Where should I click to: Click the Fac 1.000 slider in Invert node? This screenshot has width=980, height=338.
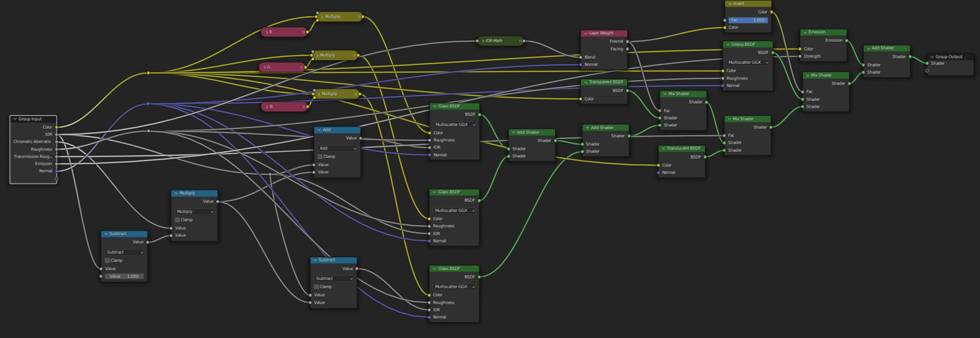click(748, 20)
